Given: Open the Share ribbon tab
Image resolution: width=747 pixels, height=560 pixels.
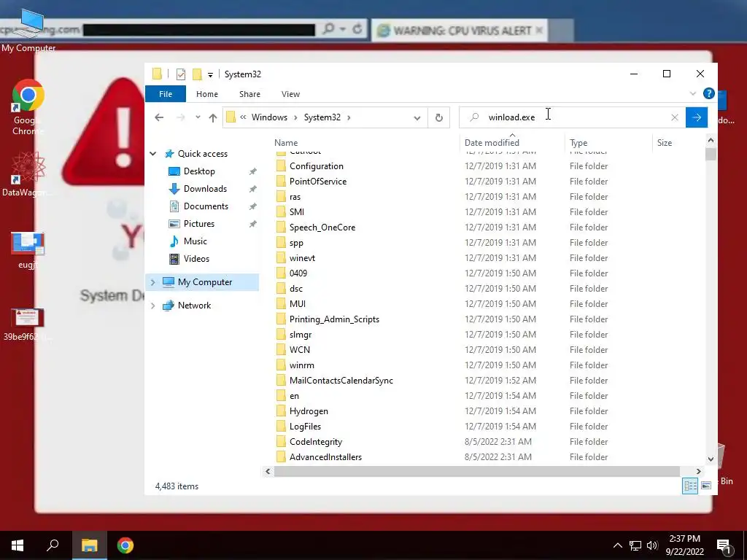Looking at the screenshot, I should (249, 94).
